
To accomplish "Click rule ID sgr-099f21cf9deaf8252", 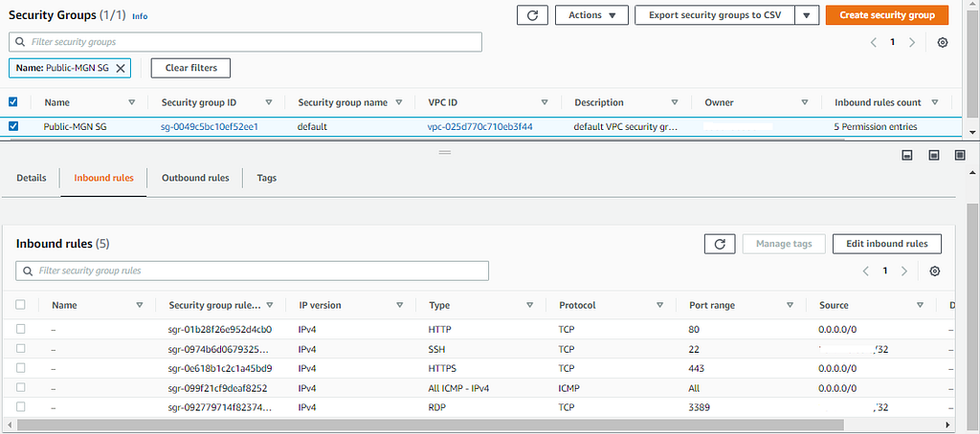I will click(218, 388).
